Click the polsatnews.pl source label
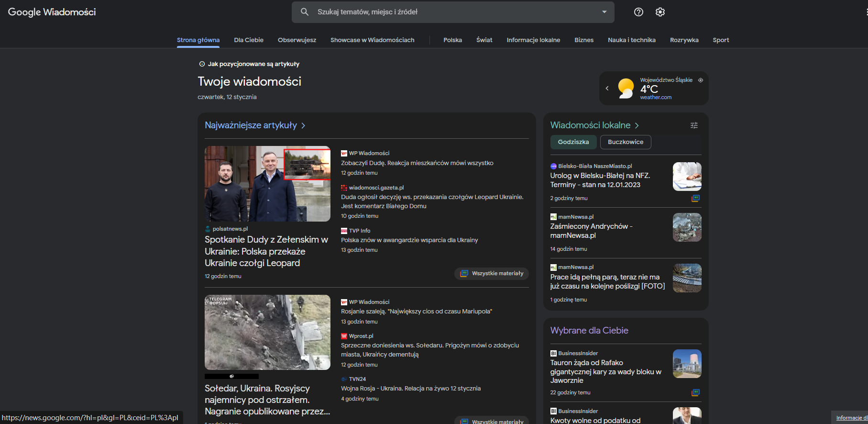 pos(230,229)
